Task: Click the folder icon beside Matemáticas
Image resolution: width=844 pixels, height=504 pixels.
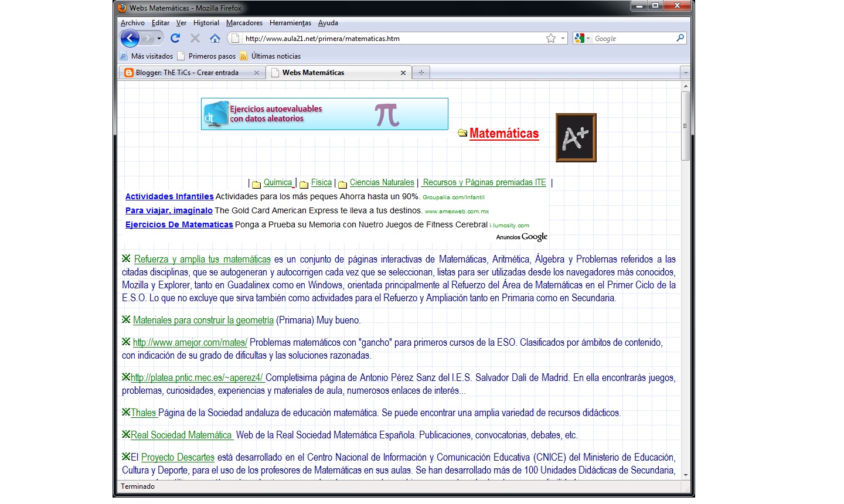Action: (x=462, y=133)
